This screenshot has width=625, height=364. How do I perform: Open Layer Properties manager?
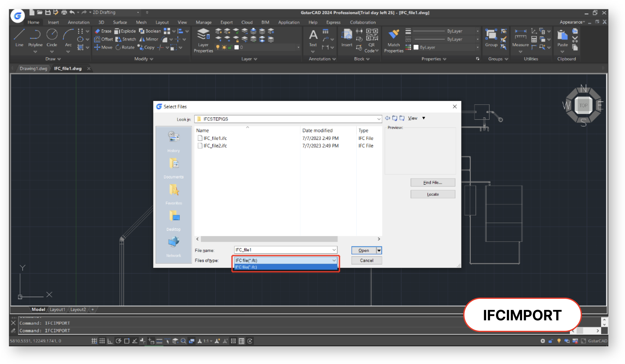[203, 40]
